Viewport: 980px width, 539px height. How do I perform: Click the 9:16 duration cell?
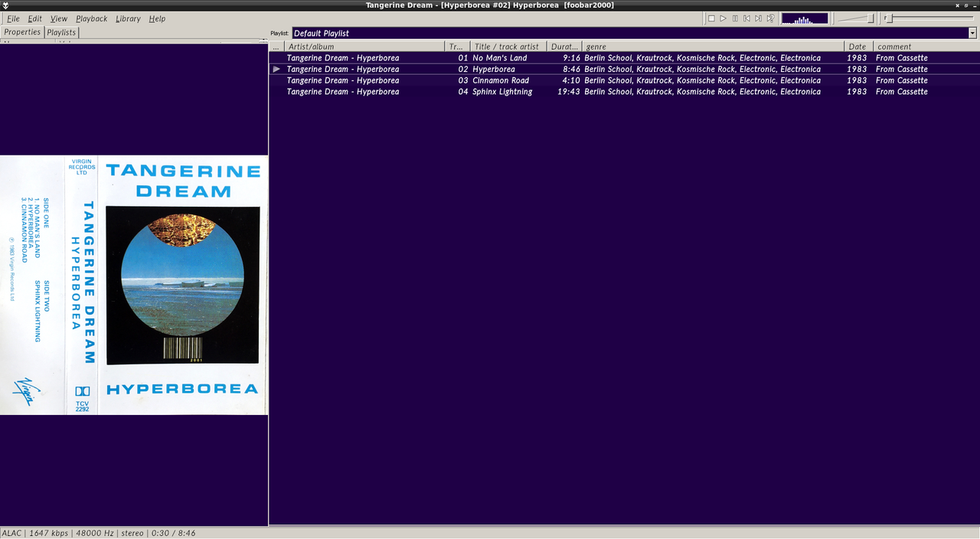click(x=571, y=57)
